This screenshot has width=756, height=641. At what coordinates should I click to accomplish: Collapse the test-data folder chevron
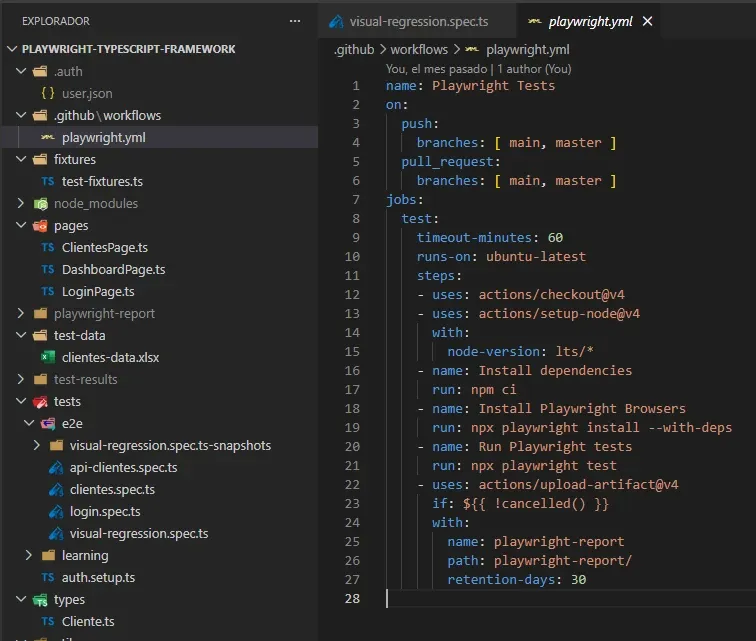coord(21,335)
